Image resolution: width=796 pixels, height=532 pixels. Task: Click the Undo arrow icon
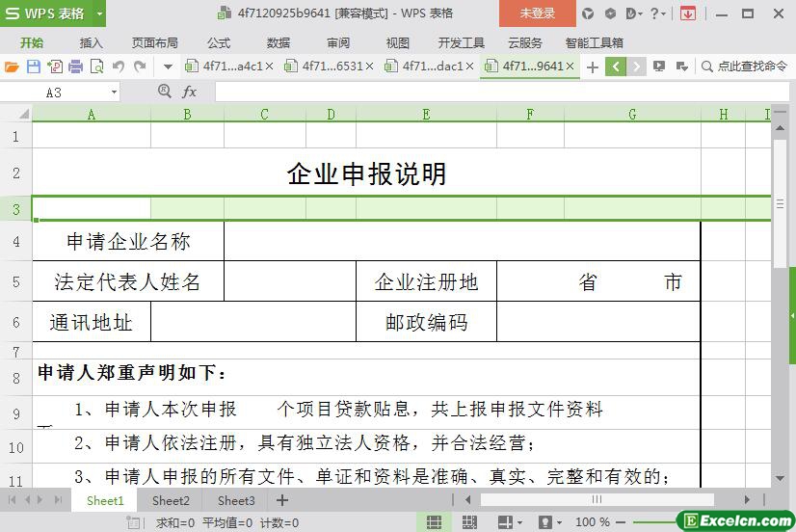click(119, 66)
